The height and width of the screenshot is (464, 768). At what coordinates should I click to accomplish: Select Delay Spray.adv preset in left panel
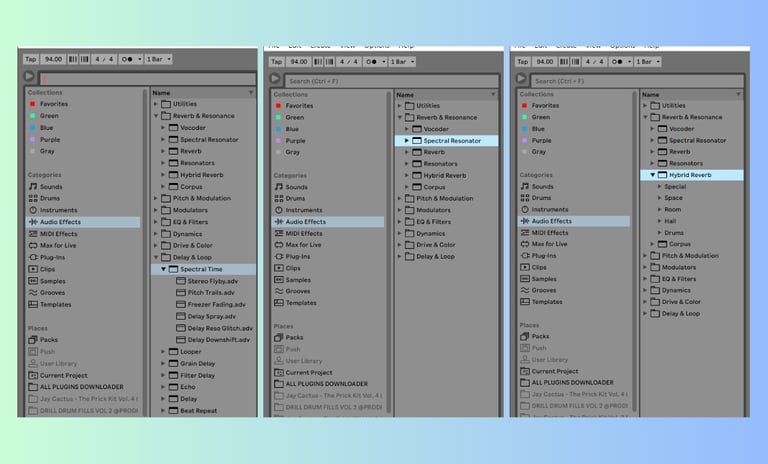tap(206, 317)
